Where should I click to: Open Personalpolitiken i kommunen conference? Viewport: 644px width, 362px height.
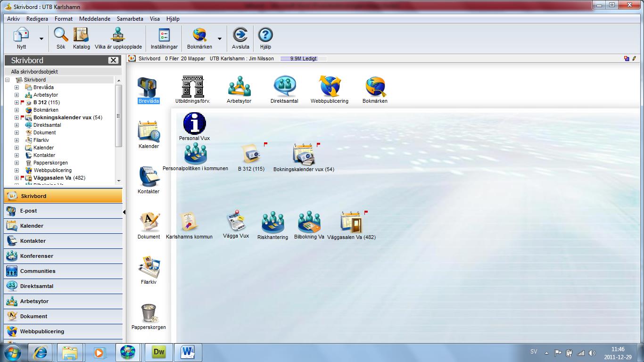click(195, 157)
